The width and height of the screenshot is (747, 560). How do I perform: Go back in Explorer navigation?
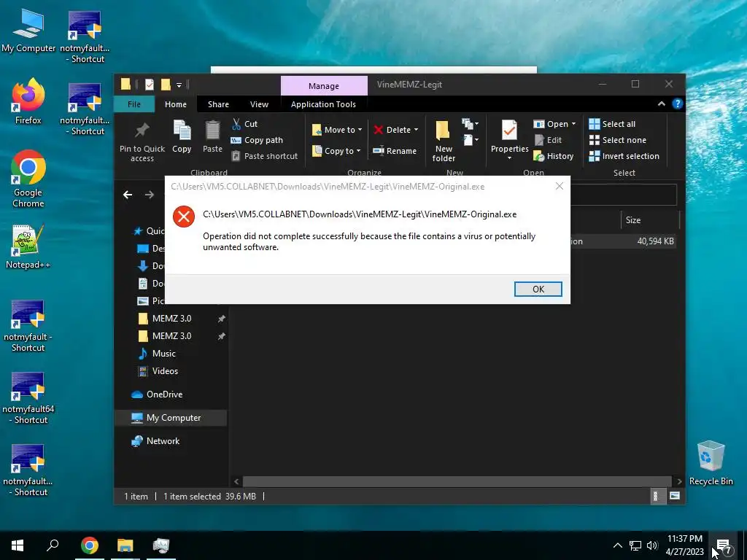(128, 194)
